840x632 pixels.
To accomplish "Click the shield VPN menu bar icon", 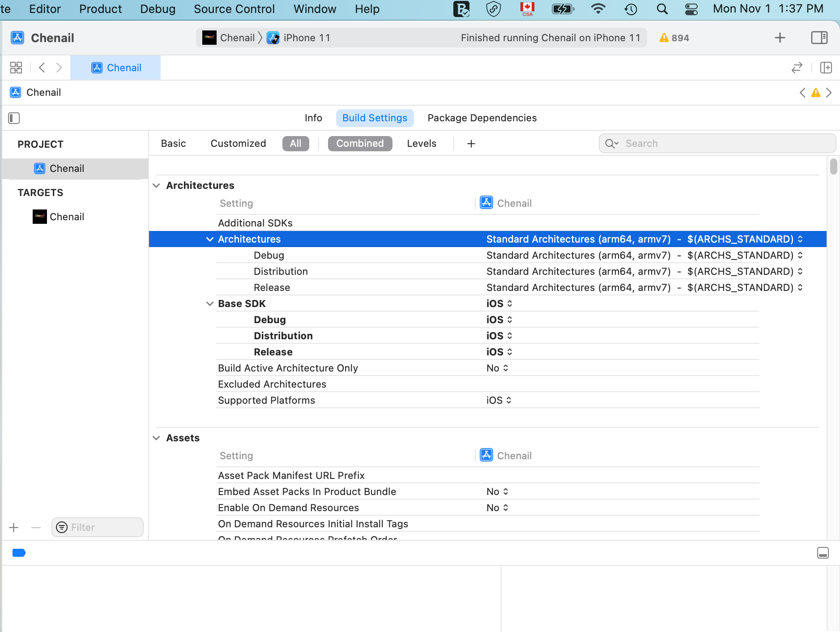I will coord(493,9).
